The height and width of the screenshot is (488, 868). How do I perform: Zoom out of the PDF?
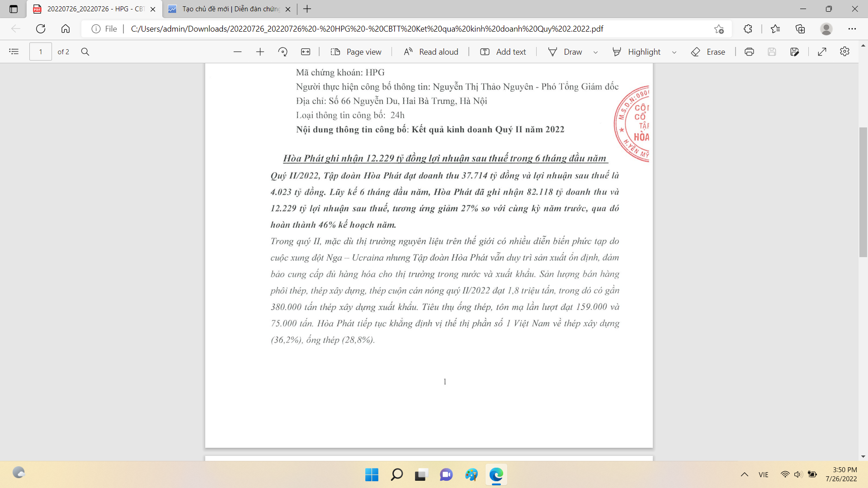coord(237,52)
